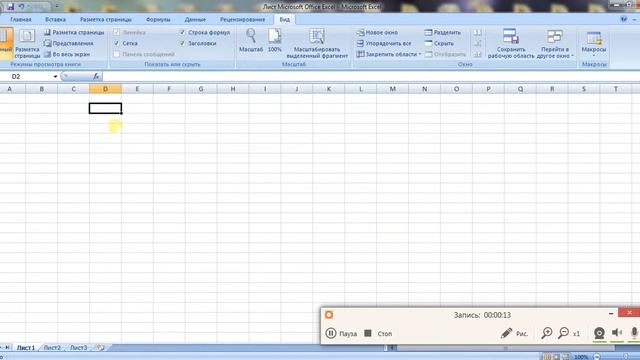
Task: Open a new window via Новое окно
Action: [377, 32]
